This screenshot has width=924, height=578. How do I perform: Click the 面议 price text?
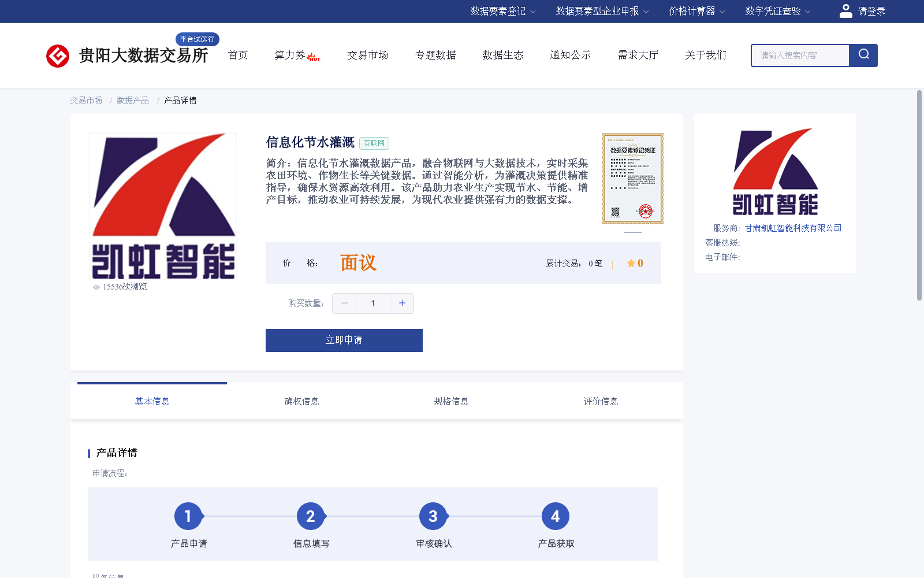point(358,263)
